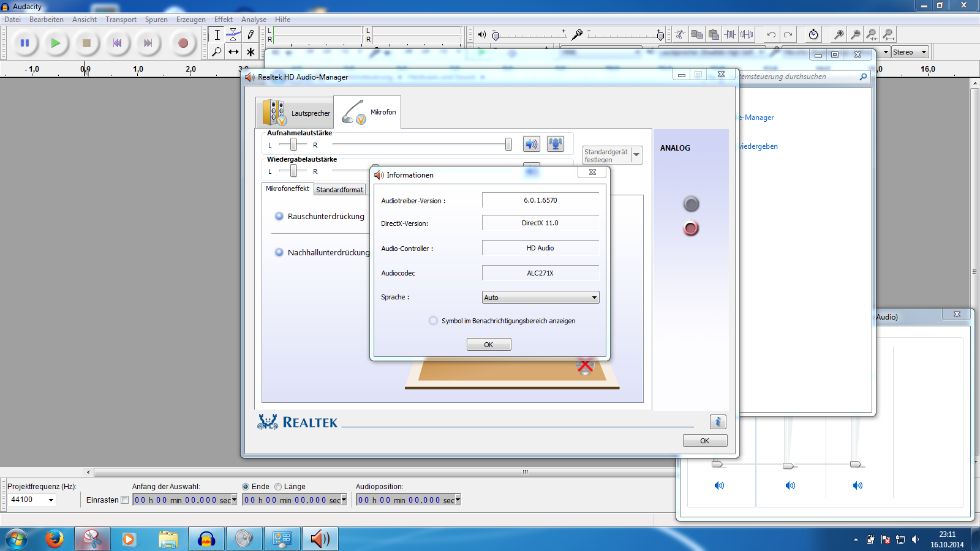Screen dimensions: 980x551
Task: Open the Stereo channels dropdown
Action: click(x=910, y=52)
